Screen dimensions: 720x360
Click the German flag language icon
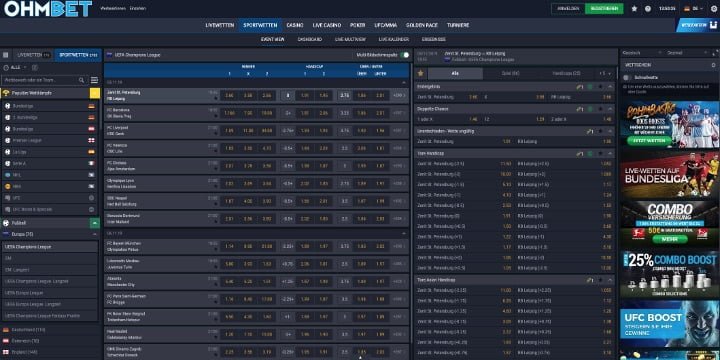(x=687, y=8)
